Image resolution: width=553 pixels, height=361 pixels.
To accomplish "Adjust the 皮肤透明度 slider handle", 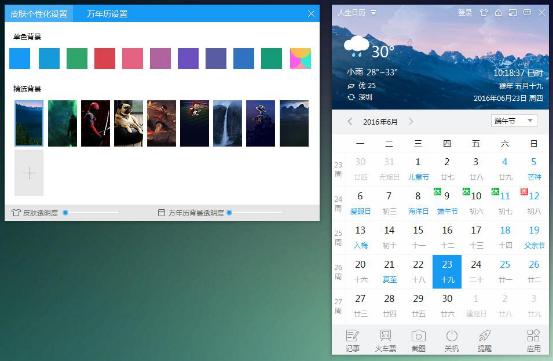I will tap(65, 213).
